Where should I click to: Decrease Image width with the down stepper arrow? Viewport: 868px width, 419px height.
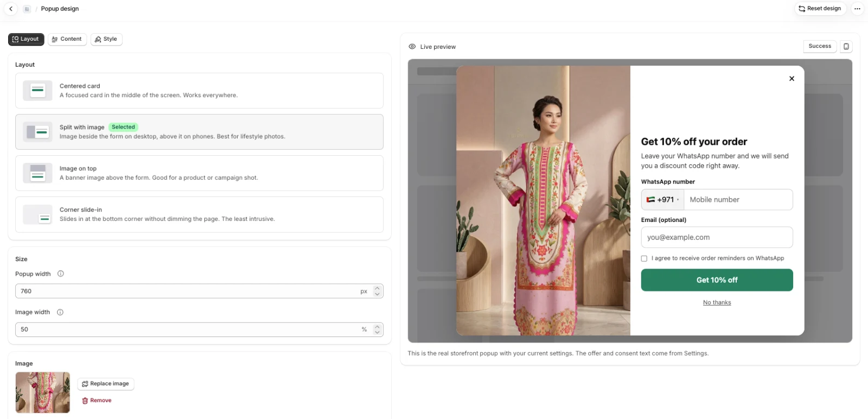(x=377, y=332)
